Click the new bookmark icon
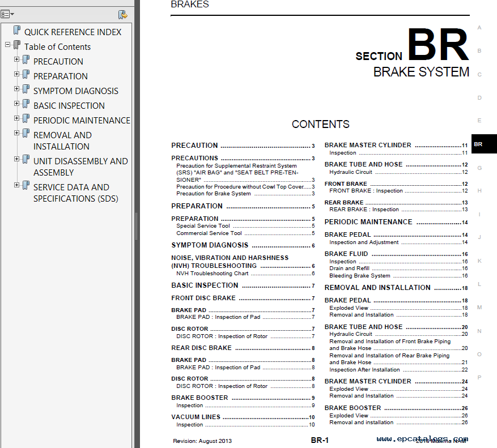The width and height of the screenshot is (497, 448). click(122, 15)
